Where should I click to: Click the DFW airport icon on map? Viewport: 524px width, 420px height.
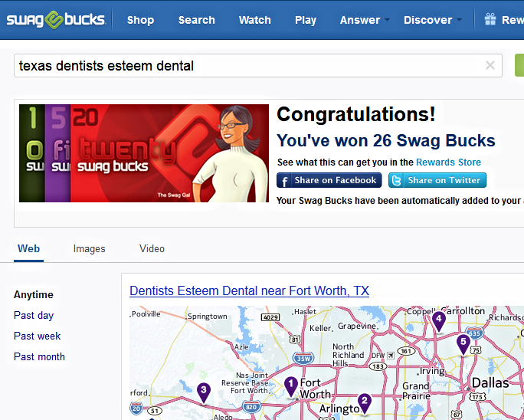(x=390, y=356)
